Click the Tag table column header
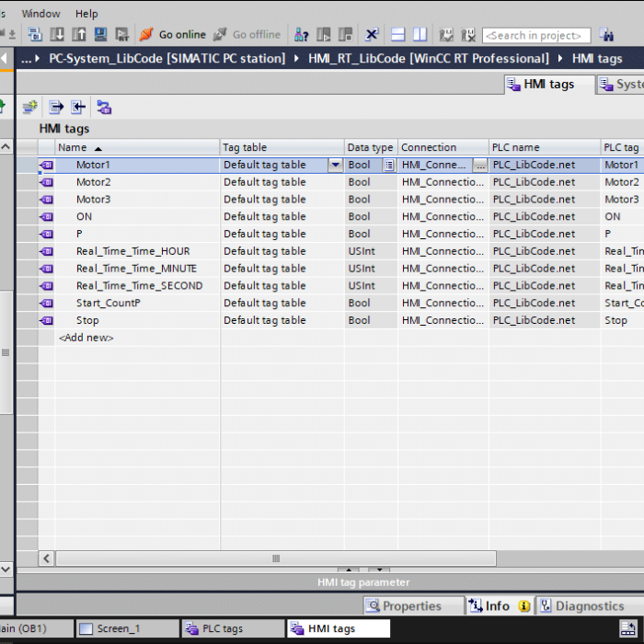The height and width of the screenshot is (644, 644). pyautogui.click(x=282, y=147)
